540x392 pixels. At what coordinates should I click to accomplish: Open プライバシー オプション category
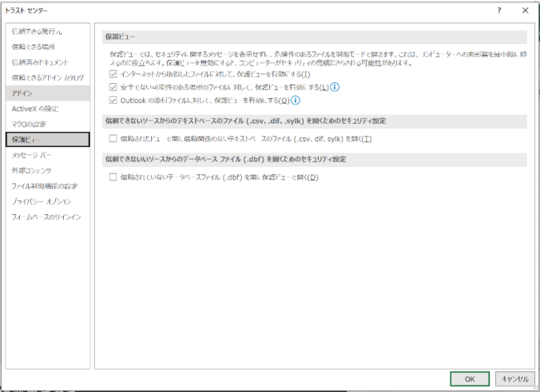(x=47, y=202)
